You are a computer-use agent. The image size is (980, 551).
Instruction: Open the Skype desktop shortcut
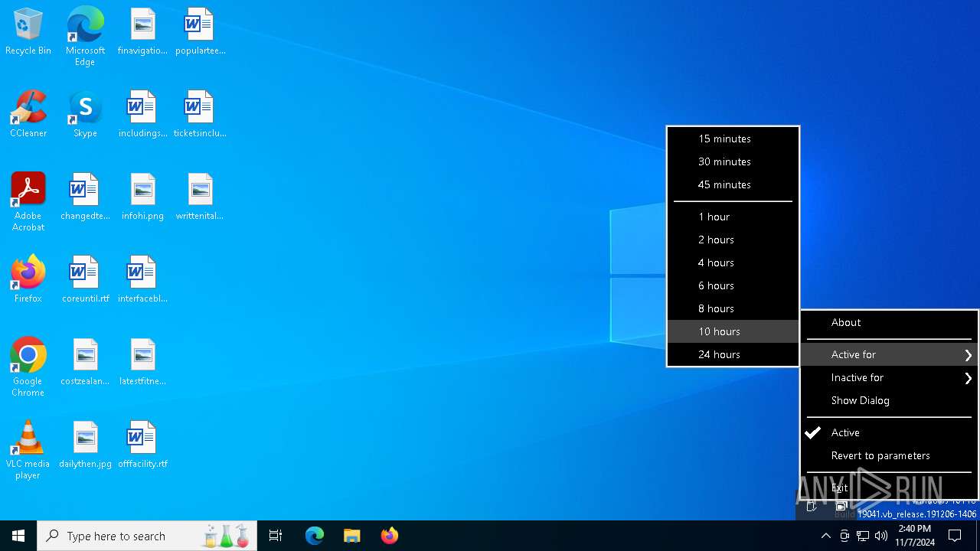[x=85, y=115]
